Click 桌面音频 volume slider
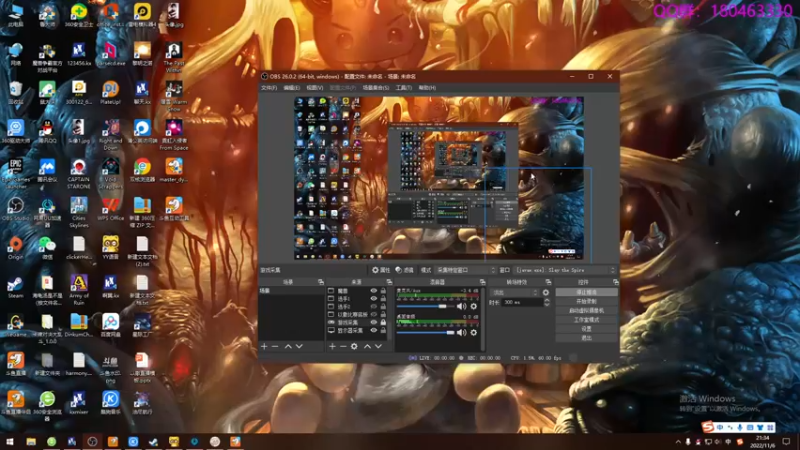The image size is (800, 450). 425,333
